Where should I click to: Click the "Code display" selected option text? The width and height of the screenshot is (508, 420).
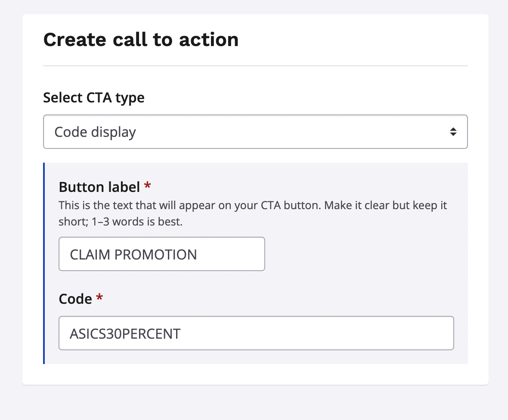[x=95, y=132]
